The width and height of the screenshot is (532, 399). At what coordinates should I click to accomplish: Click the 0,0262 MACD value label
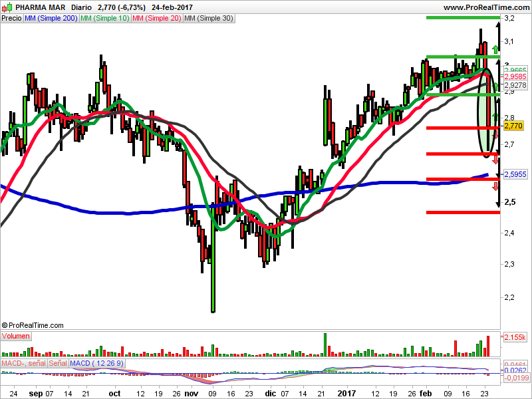coord(515,370)
